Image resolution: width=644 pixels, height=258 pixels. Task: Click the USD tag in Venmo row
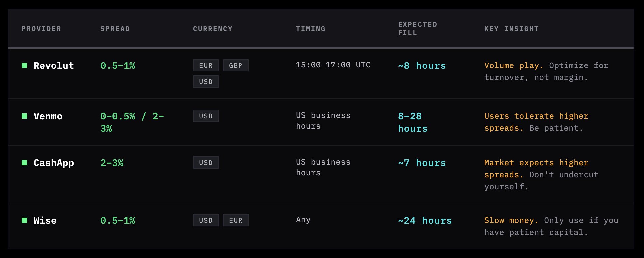[206, 116]
